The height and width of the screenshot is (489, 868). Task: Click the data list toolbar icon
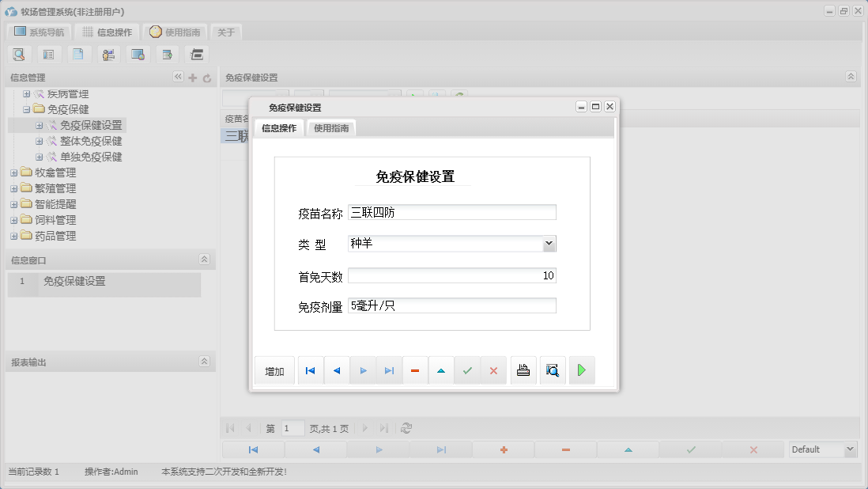pos(48,54)
